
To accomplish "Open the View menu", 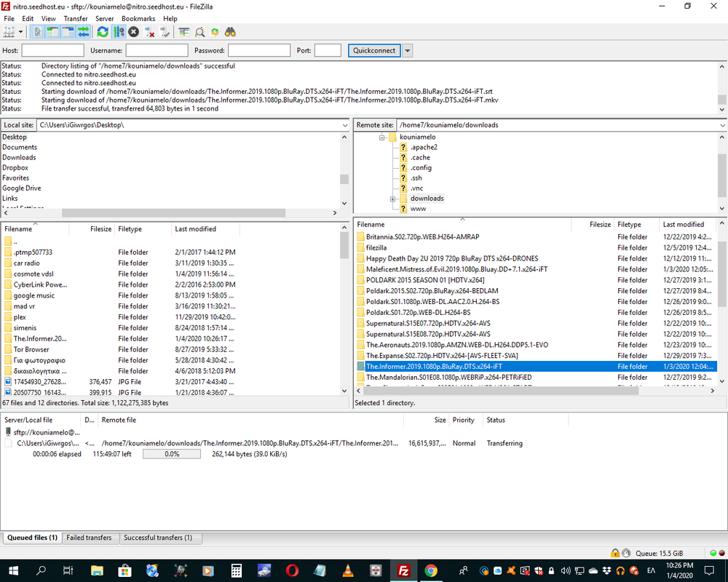I will [48, 19].
